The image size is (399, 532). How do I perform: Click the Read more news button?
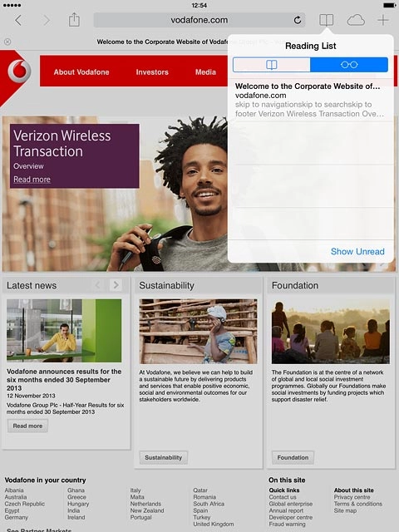point(27,426)
